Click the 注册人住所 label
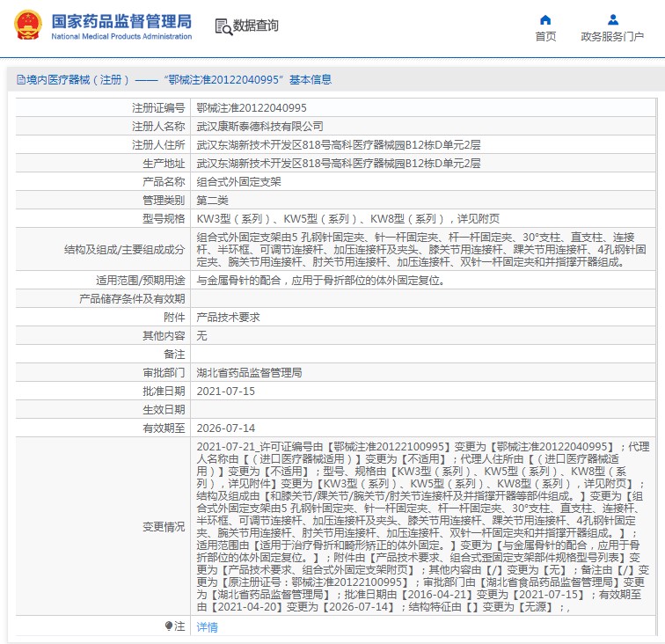The image size is (665, 644). (x=158, y=145)
